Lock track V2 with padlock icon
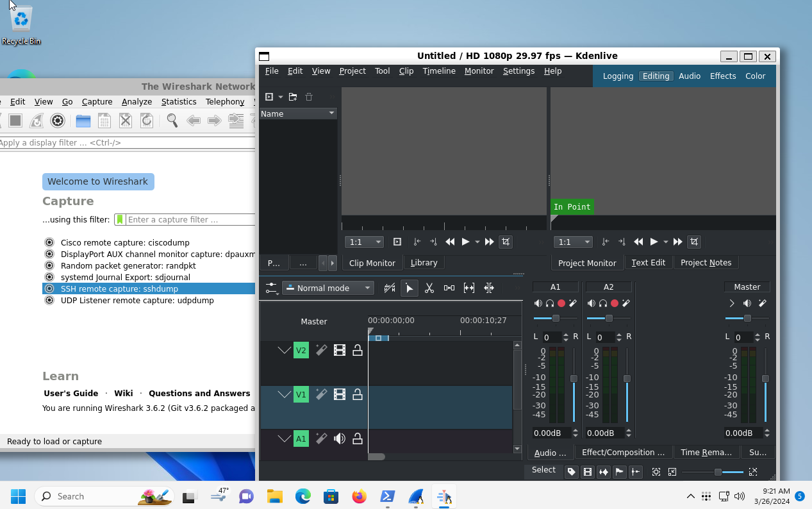Image resolution: width=812 pixels, height=509 pixels. pyautogui.click(x=358, y=350)
